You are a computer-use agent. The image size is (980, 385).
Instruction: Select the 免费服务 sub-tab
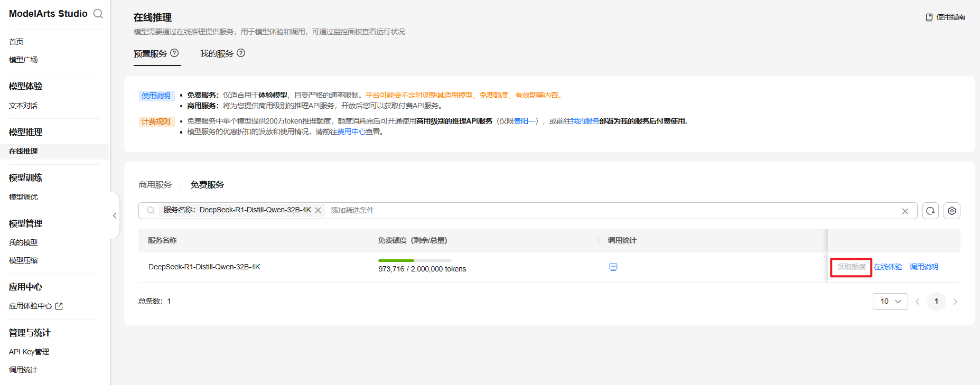click(x=207, y=185)
